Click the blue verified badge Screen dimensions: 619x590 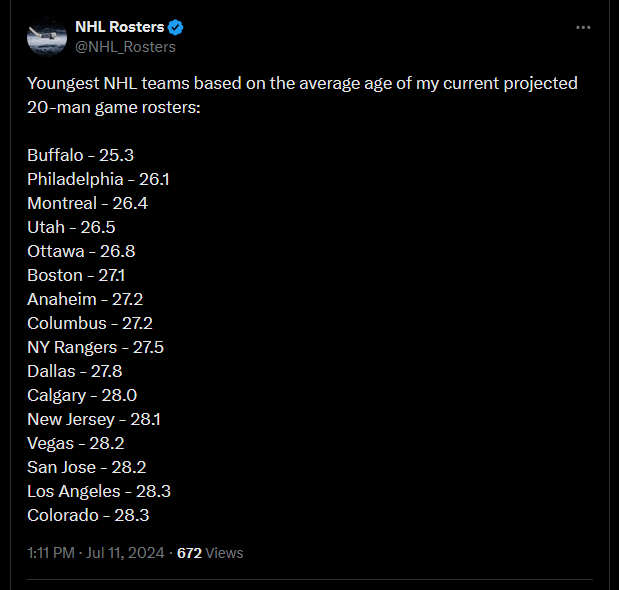(x=176, y=27)
